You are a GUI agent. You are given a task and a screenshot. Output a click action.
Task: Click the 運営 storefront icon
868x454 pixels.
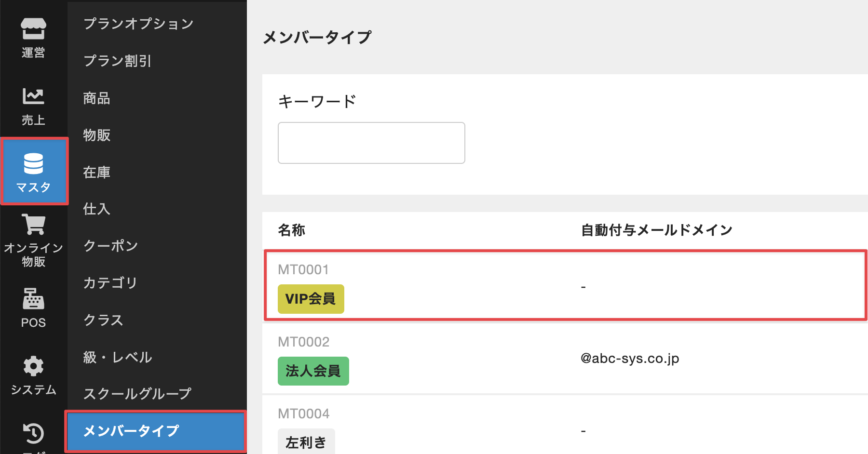[33, 29]
